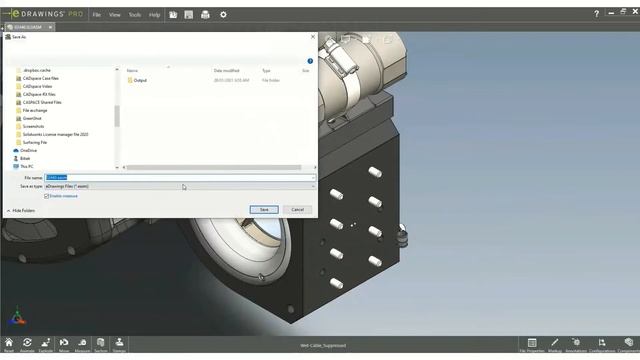
Task: Close the open document tab
Action: tap(50, 27)
